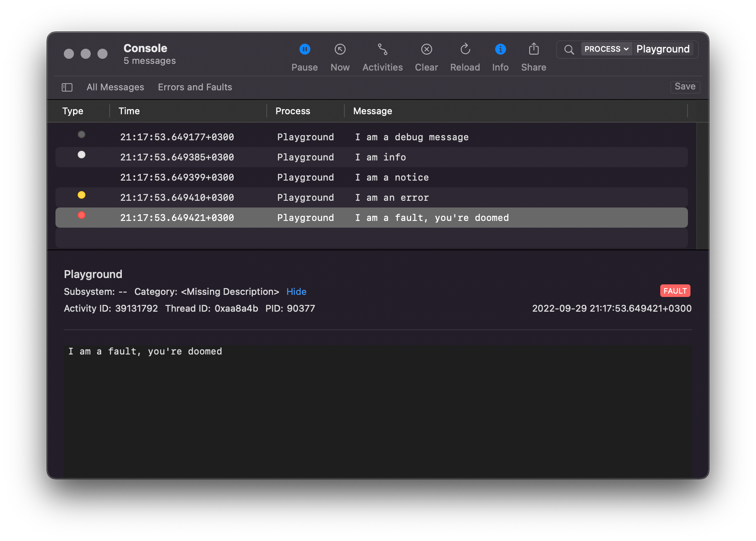
Task: Sort messages by the Time column
Action: pos(129,111)
